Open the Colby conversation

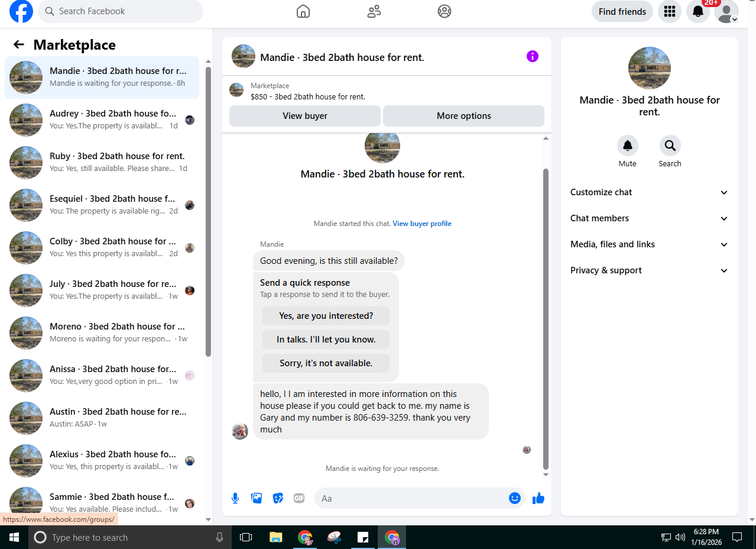click(102, 248)
